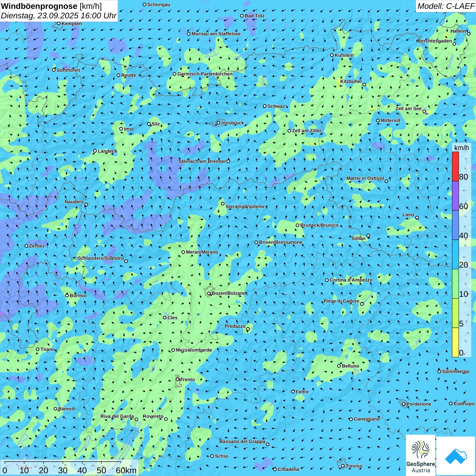Click the 'Bruneck/Brunico' label
Image resolution: width=476 pixels, height=476 pixels.
click(319, 225)
